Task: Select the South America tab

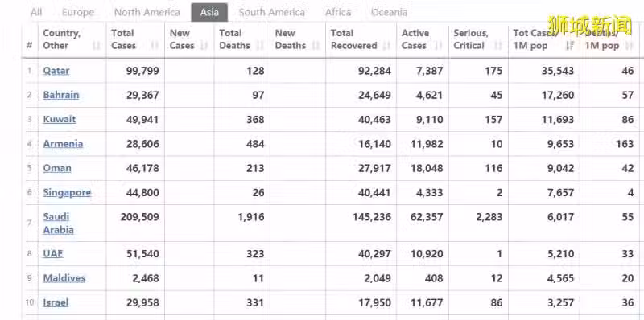Action: pyautogui.click(x=272, y=12)
